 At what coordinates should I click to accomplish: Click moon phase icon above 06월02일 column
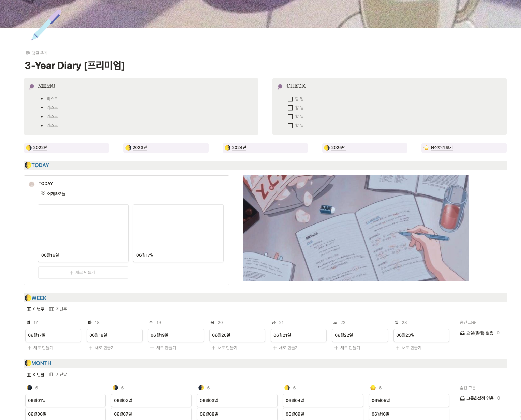click(115, 388)
